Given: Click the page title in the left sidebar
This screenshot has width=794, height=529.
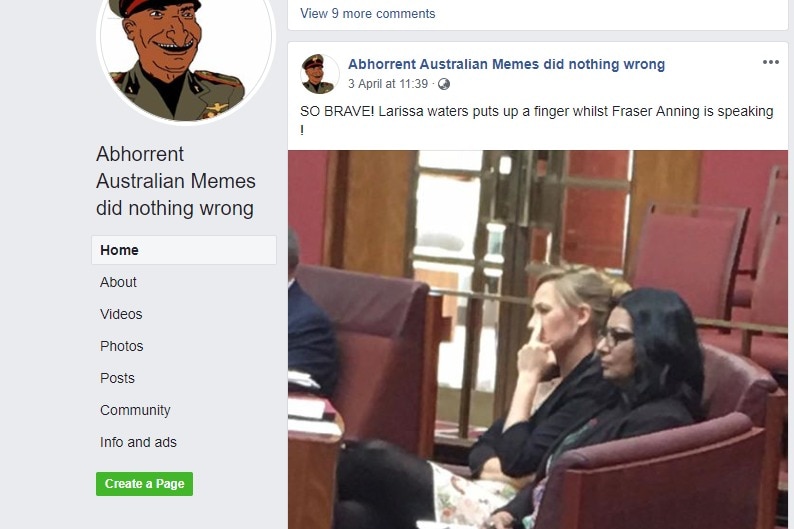Looking at the screenshot, I should pyautogui.click(x=176, y=181).
